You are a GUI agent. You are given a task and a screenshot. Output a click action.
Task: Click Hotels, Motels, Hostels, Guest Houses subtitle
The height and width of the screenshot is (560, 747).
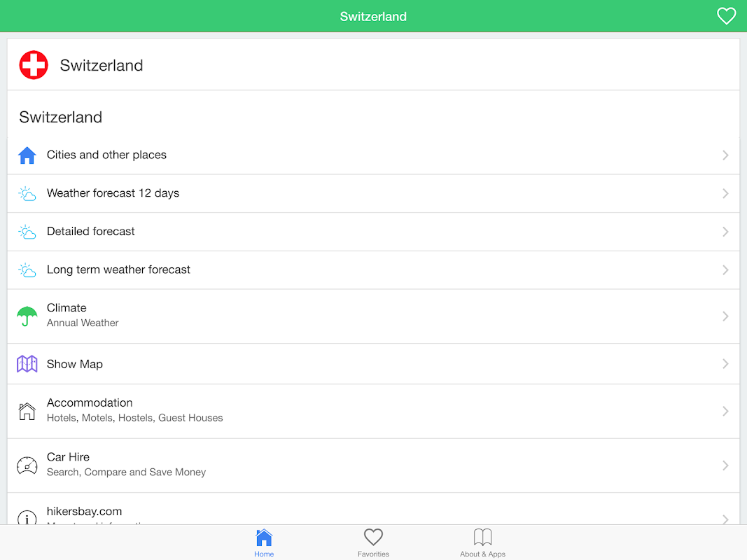pyautogui.click(x=135, y=418)
